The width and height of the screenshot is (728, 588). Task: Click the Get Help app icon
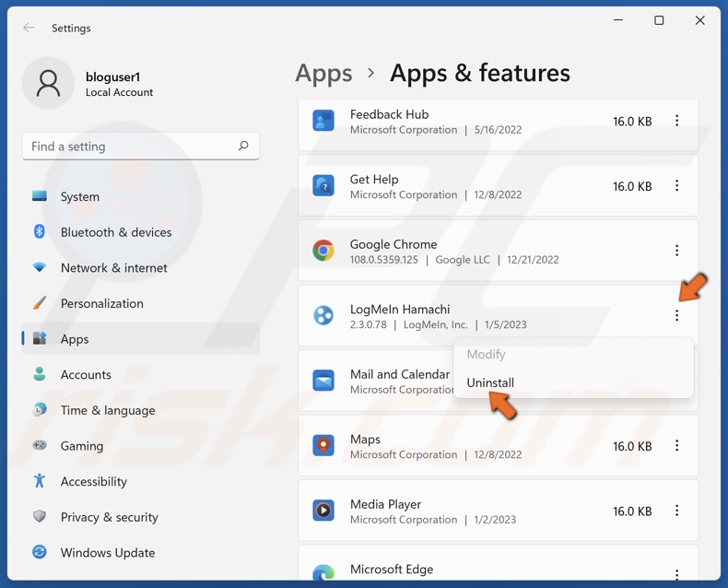[x=323, y=186]
